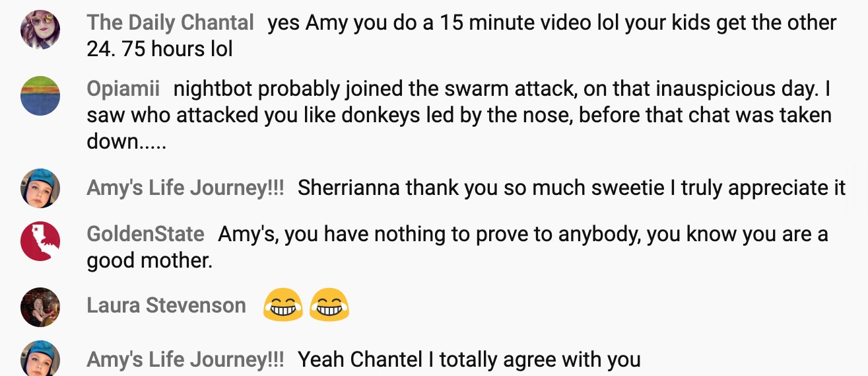Click the Laura Stevenson author name

click(x=166, y=305)
